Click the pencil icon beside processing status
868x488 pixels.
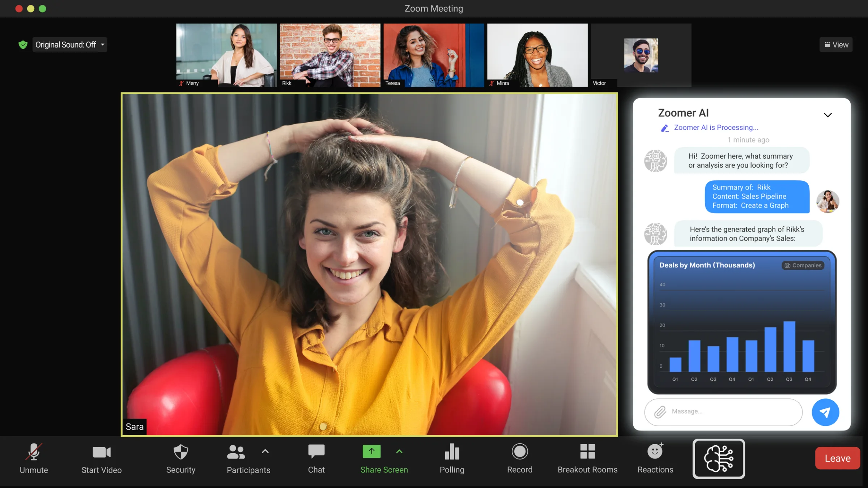pyautogui.click(x=665, y=128)
